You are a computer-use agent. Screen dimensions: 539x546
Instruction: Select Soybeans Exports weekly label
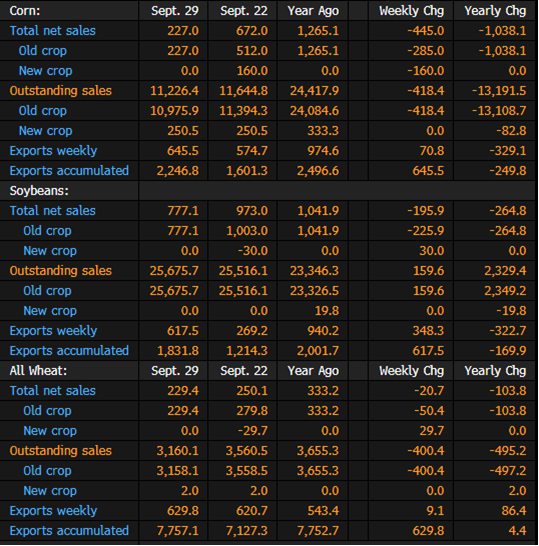(x=53, y=331)
